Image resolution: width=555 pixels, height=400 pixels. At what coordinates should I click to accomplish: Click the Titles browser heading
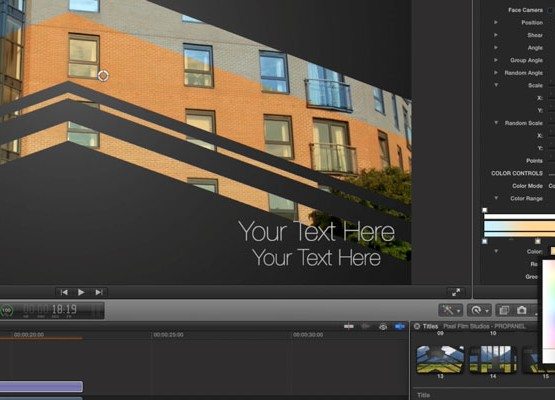tap(430, 326)
